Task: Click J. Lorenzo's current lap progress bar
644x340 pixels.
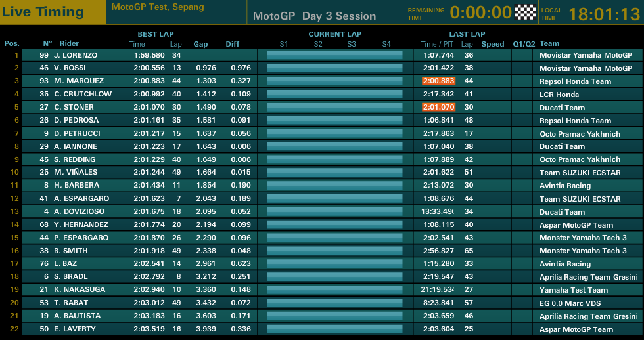Action: pyautogui.click(x=334, y=55)
